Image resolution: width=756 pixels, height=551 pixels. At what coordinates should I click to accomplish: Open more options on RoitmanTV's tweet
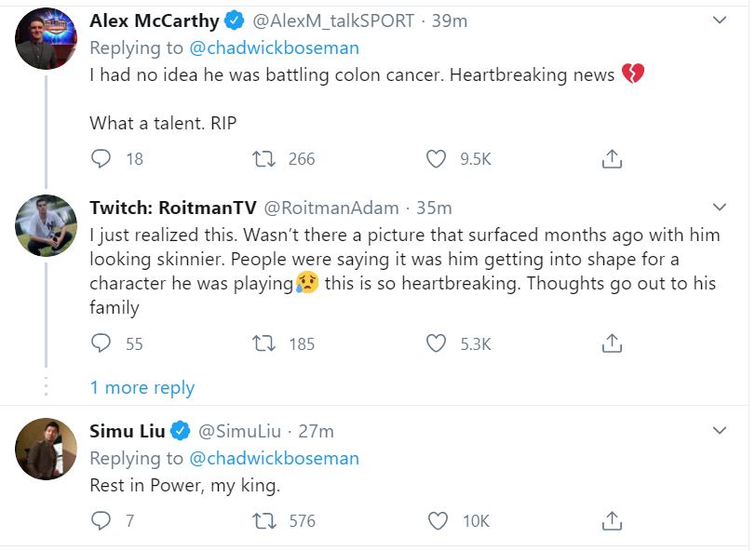(x=720, y=207)
